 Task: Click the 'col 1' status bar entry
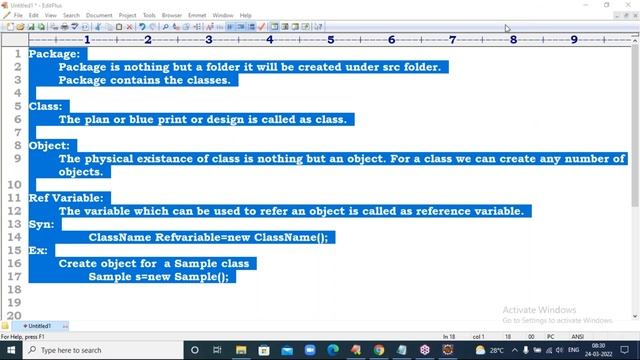pyautogui.click(x=478, y=337)
